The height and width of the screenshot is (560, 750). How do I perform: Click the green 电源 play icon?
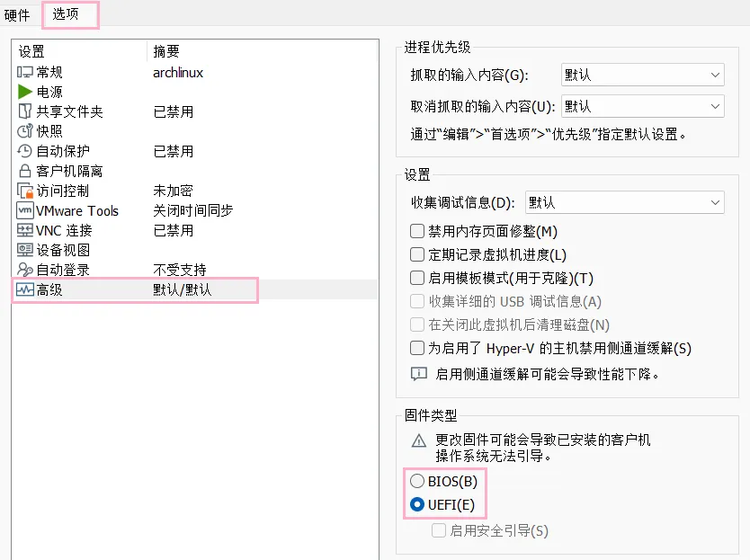tap(25, 92)
